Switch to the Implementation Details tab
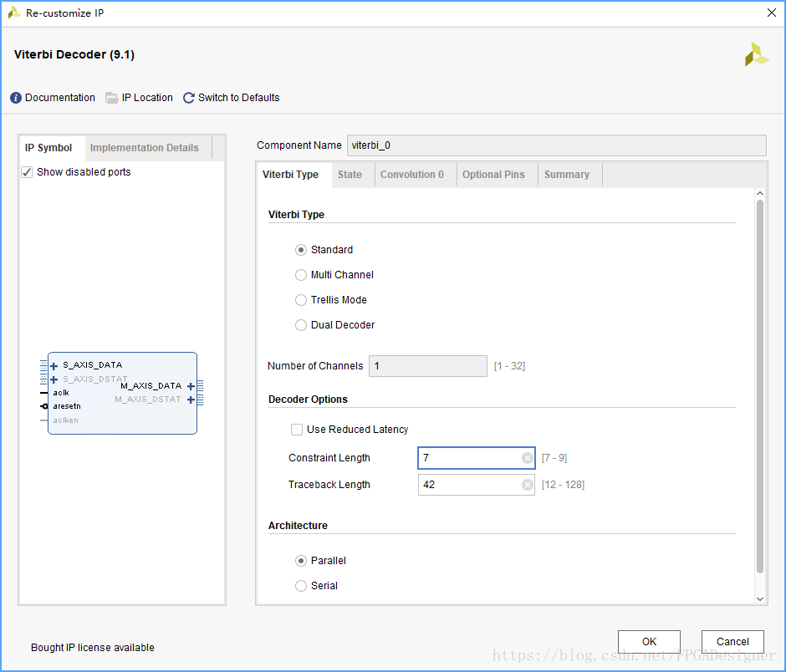The width and height of the screenshot is (786, 672). pos(145,148)
